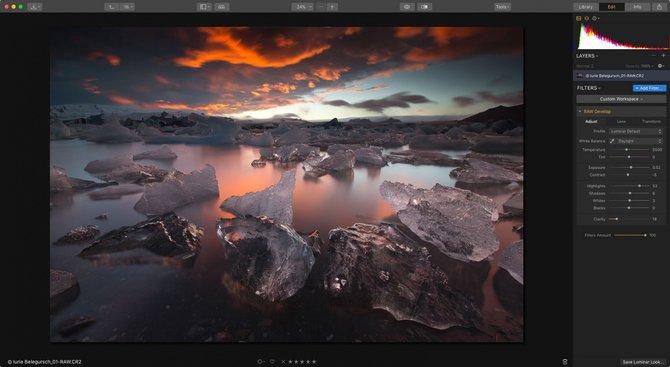The image size is (670, 367).
Task: Click the minus icon to remove a layer
Action: point(654,56)
